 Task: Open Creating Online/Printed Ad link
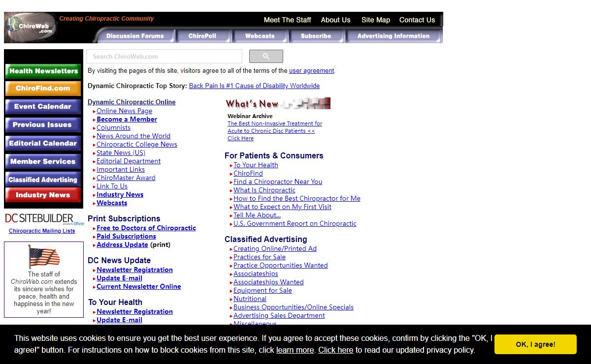click(275, 249)
